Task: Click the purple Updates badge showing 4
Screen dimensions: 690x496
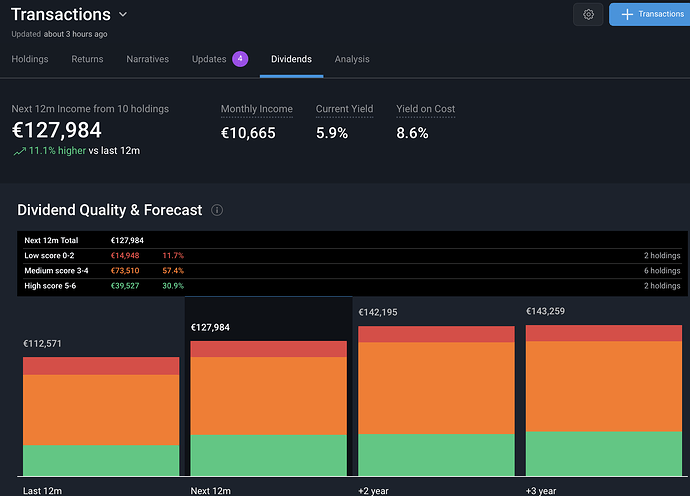Action: [x=240, y=59]
